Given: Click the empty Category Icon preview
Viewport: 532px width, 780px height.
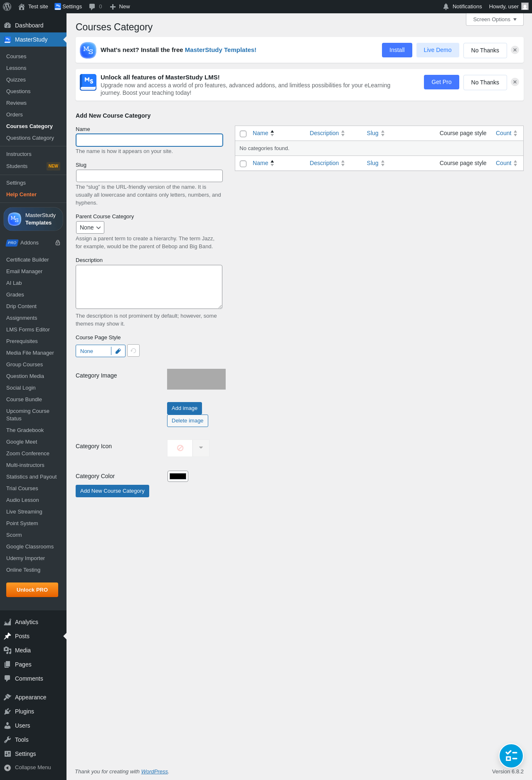Looking at the screenshot, I should (x=180, y=448).
